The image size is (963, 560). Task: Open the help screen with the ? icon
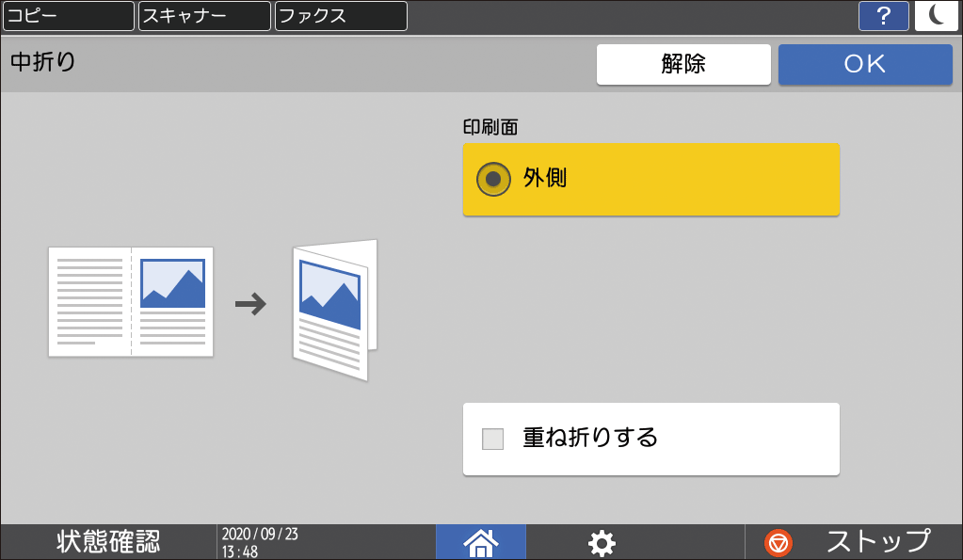[883, 16]
